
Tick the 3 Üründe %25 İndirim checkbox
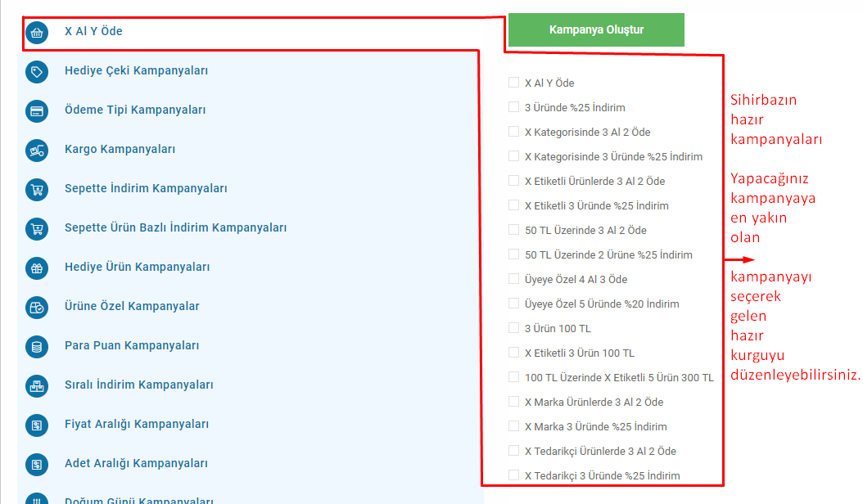(513, 106)
